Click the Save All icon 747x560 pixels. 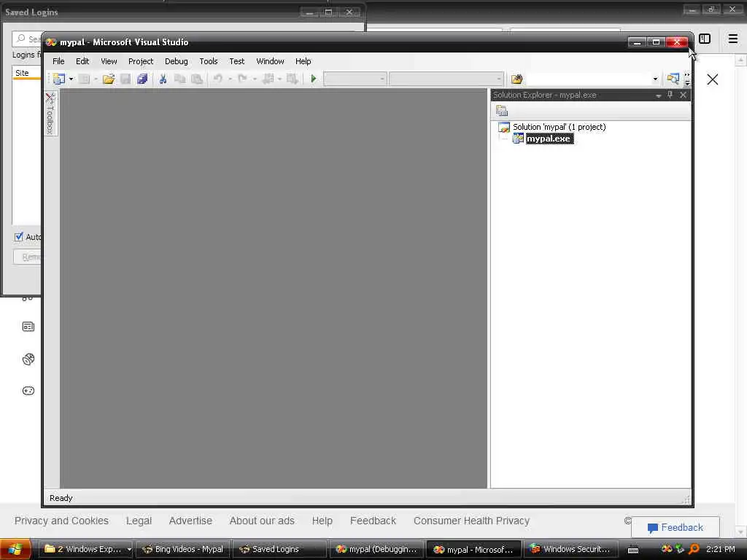coord(142,79)
